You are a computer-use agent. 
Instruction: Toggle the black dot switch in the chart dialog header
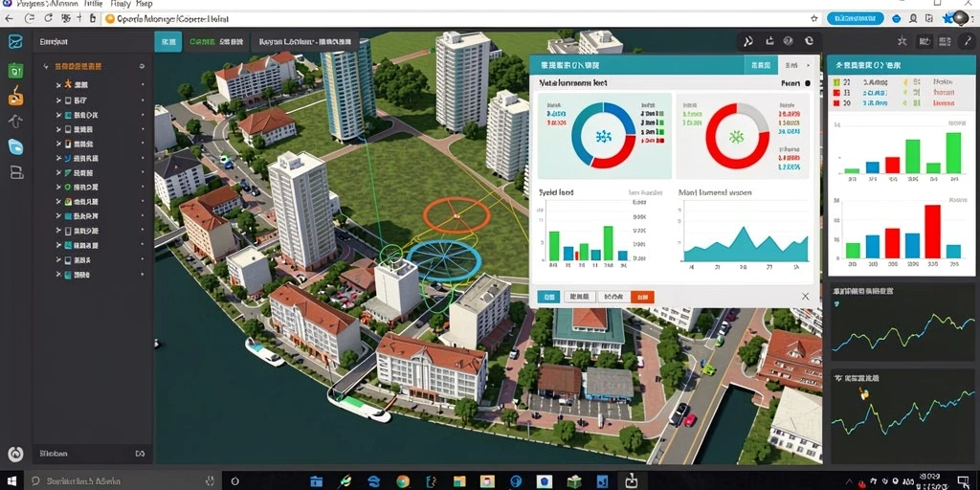tap(808, 83)
